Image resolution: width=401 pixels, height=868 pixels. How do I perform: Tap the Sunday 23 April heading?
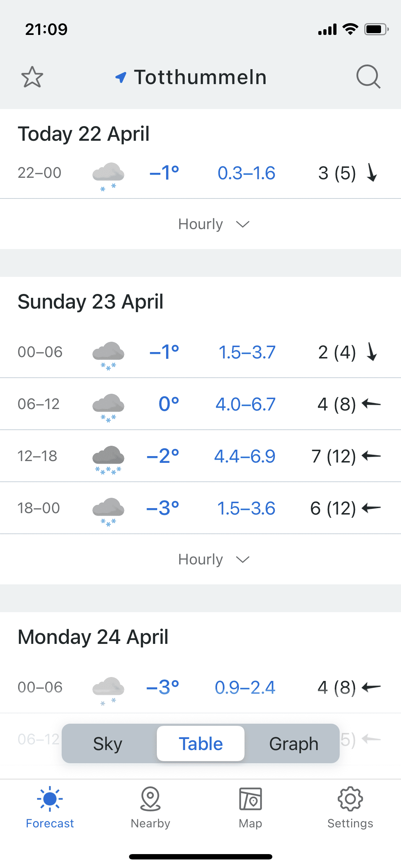[x=91, y=302]
